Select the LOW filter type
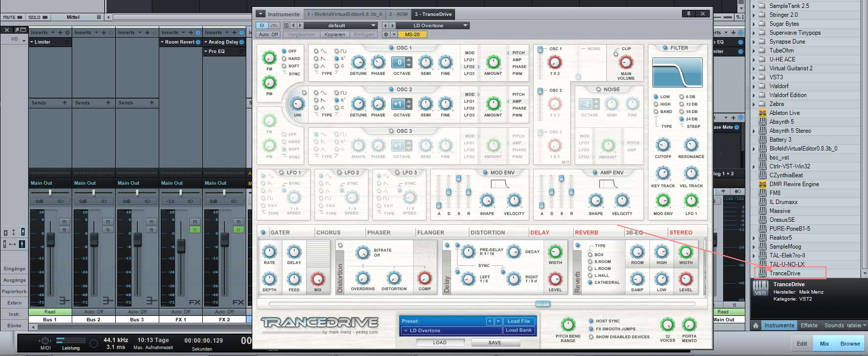The height and width of the screenshot is (356, 868). (656, 97)
